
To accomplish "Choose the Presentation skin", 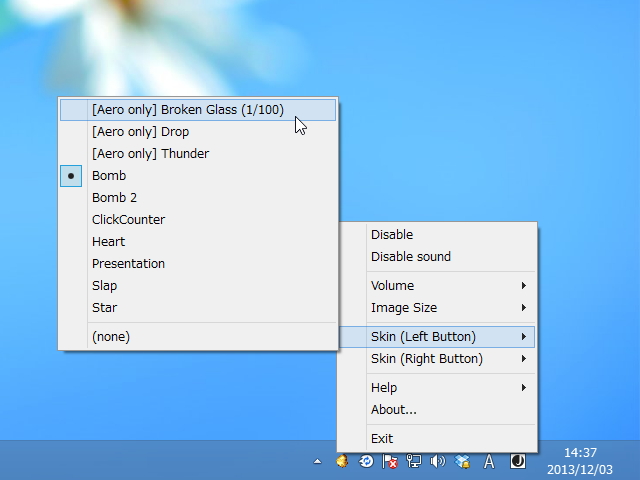I will coord(198,264).
